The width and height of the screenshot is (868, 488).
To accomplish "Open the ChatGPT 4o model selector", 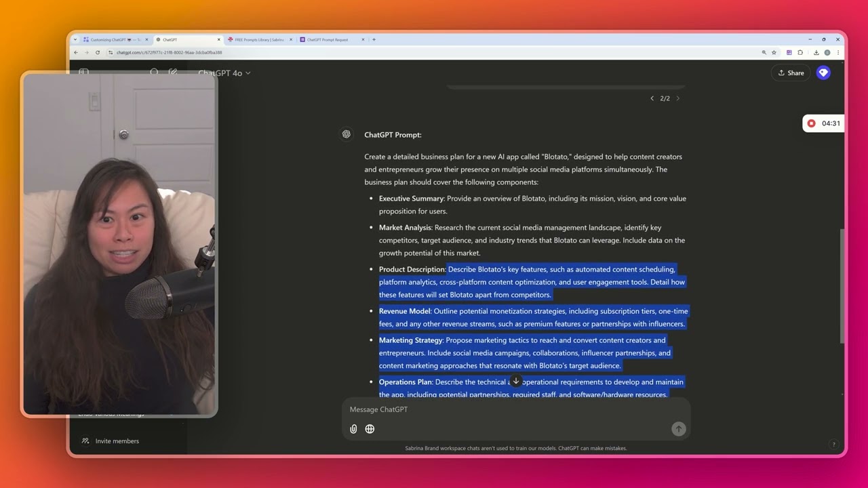I will (224, 73).
